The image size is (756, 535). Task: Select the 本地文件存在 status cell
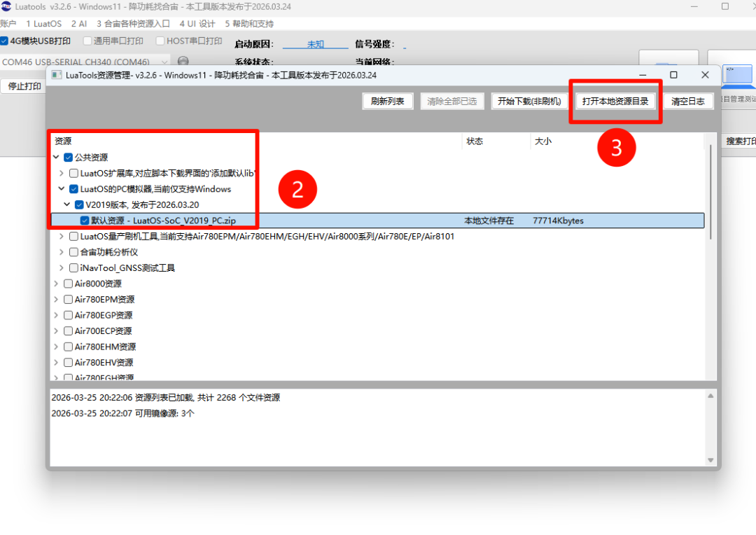click(489, 221)
